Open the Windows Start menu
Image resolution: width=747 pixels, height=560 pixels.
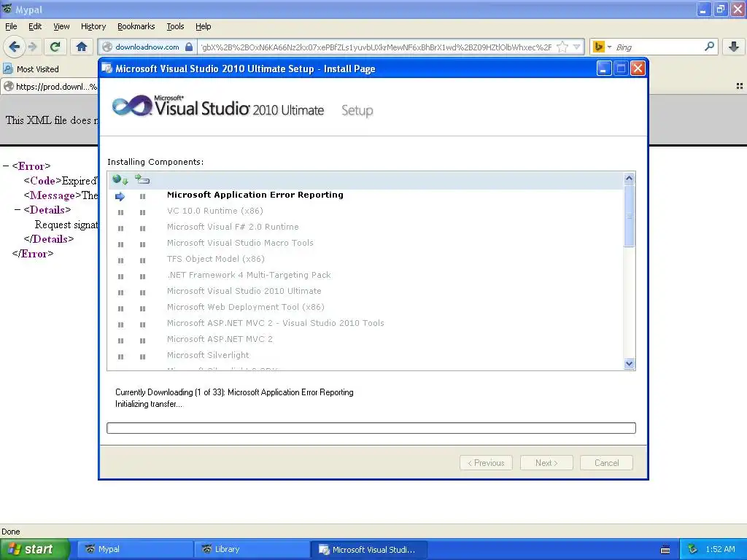pyautogui.click(x=35, y=549)
